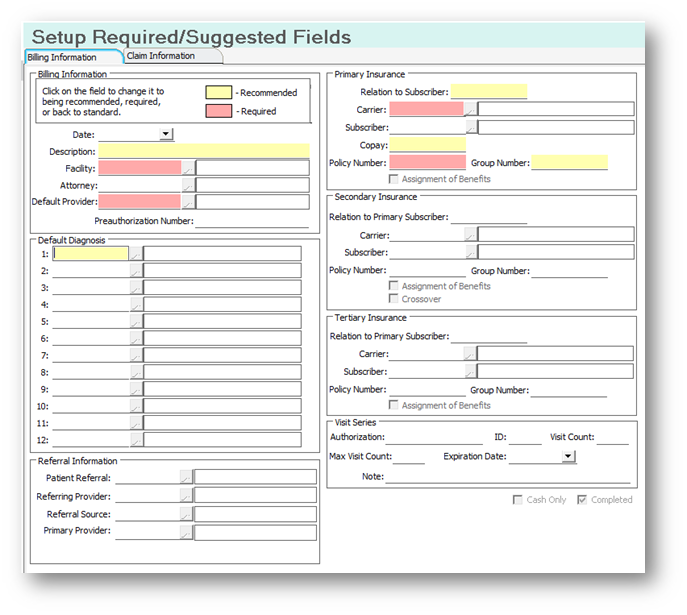Viewport: 687px width, 615px height.
Task: Toggle Primary Insurance Assignment of Benefits checkbox
Action: coord(394,179)
